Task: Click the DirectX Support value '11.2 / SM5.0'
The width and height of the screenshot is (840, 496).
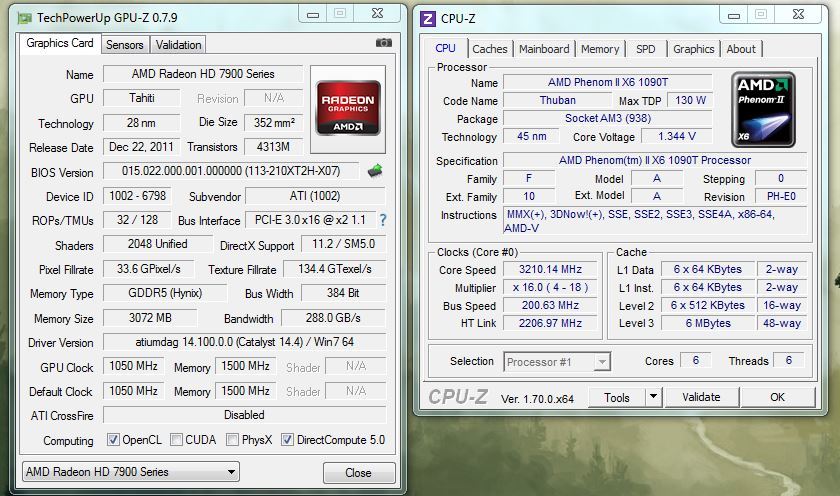Action: 343,244
